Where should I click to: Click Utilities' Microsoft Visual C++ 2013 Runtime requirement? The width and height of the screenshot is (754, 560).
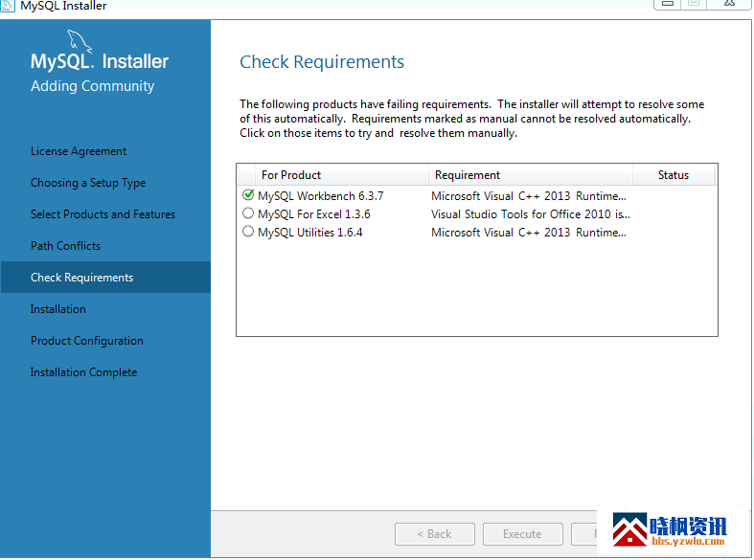[529, 233]
